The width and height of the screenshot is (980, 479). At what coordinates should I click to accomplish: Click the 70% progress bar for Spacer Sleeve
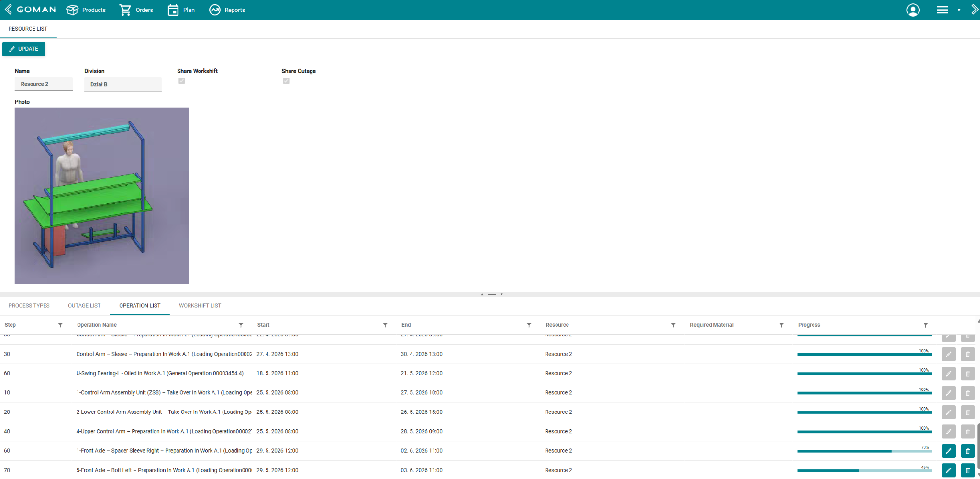(865, 451)
